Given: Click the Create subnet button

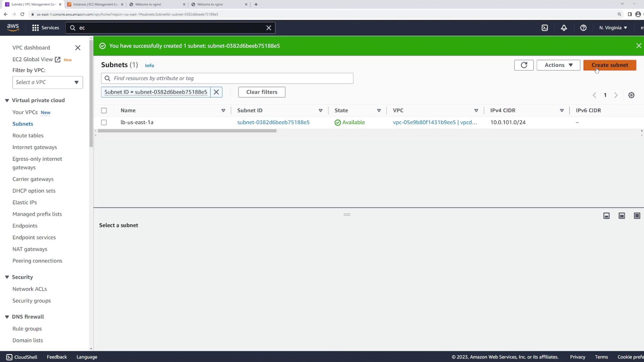Looking at the screenshot, I should coord(609,65).
